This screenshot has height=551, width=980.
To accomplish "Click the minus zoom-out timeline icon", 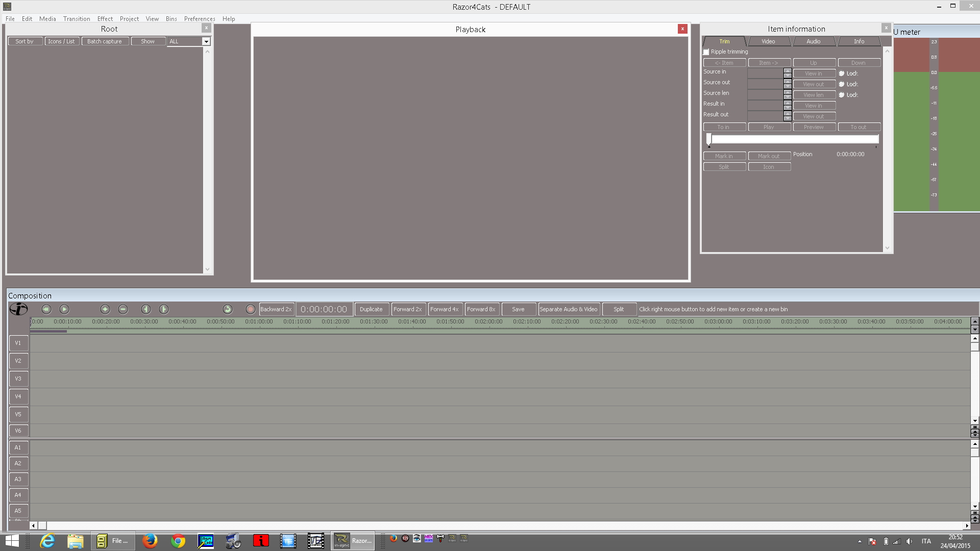I will [123, 309].
